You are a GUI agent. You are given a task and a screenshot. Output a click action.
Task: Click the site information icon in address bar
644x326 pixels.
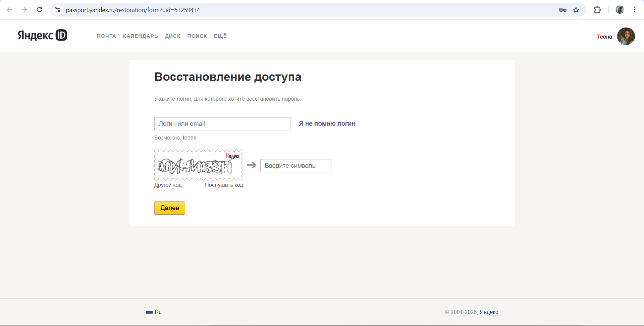coord(57,10)
